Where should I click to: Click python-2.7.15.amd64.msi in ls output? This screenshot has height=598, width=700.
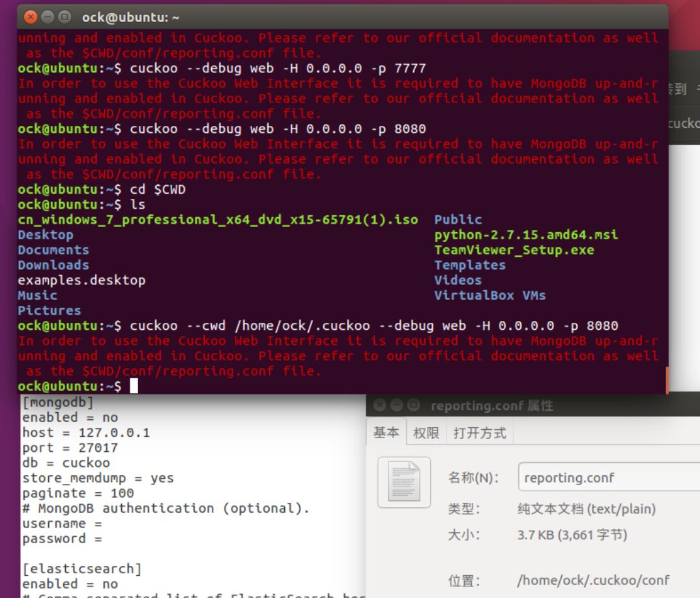tap(527, 235)
